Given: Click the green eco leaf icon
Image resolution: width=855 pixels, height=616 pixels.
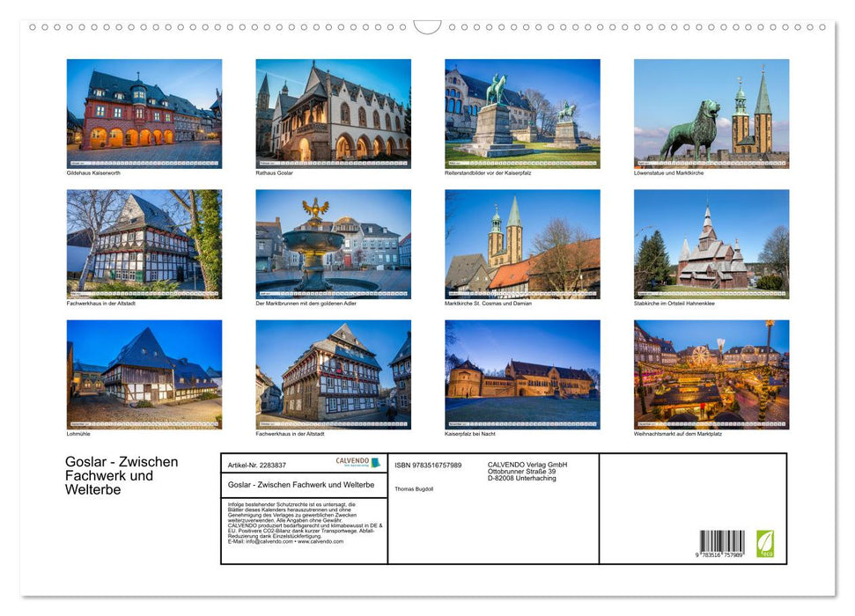Looking at the screenshot, I should 765,544.
